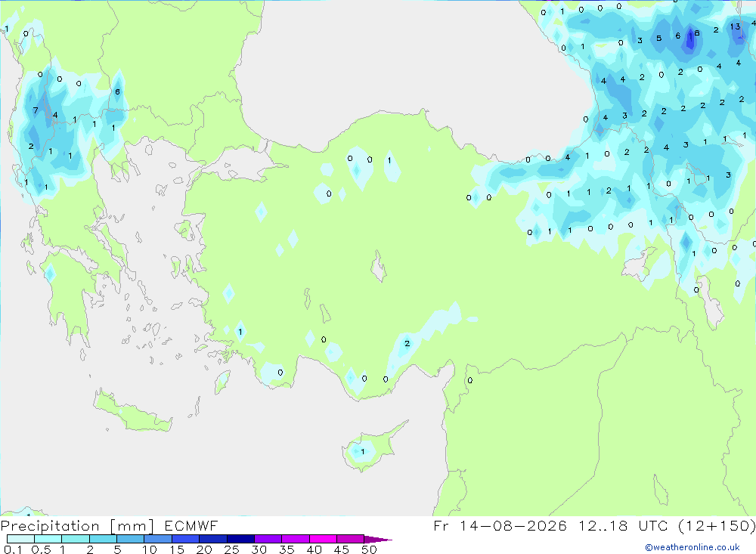Click the 30–35 mm legend swatch
This screenshot has height=554, width=756.
point(268,539)
